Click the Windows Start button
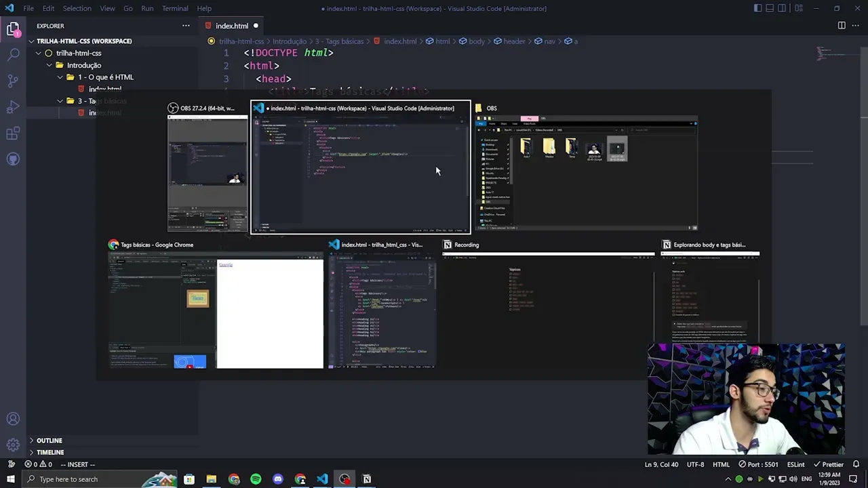 click(x=10, y=479)
